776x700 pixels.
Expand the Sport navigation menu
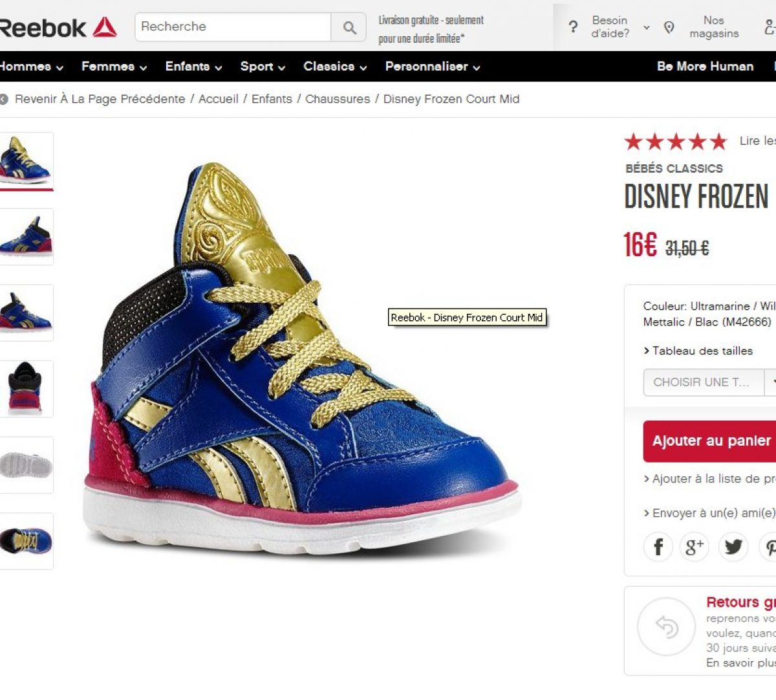click(x=262, y=67)
